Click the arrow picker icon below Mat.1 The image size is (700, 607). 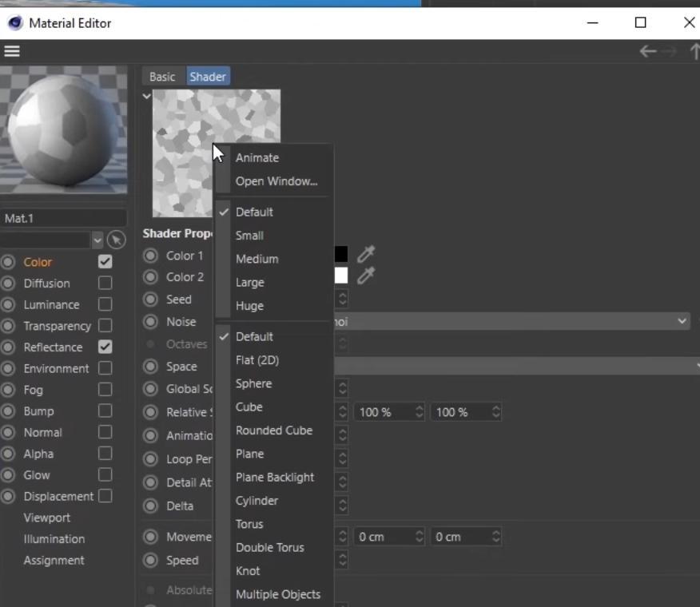[116, 240]
